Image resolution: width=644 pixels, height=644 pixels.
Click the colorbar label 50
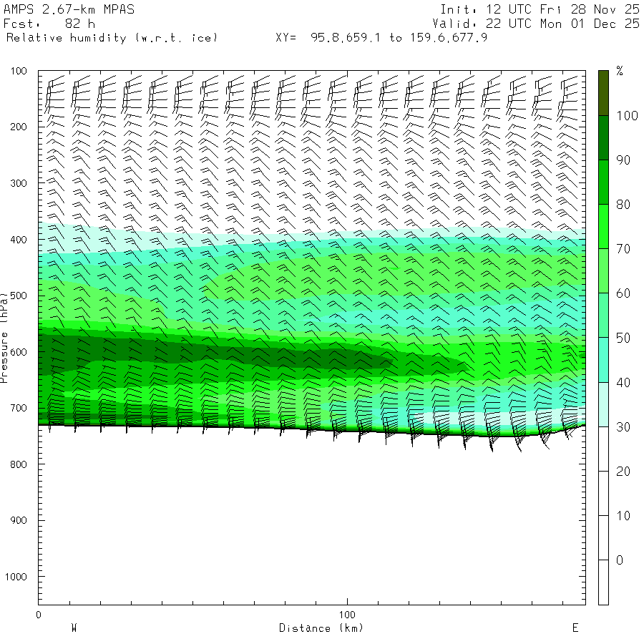(623, 338)
